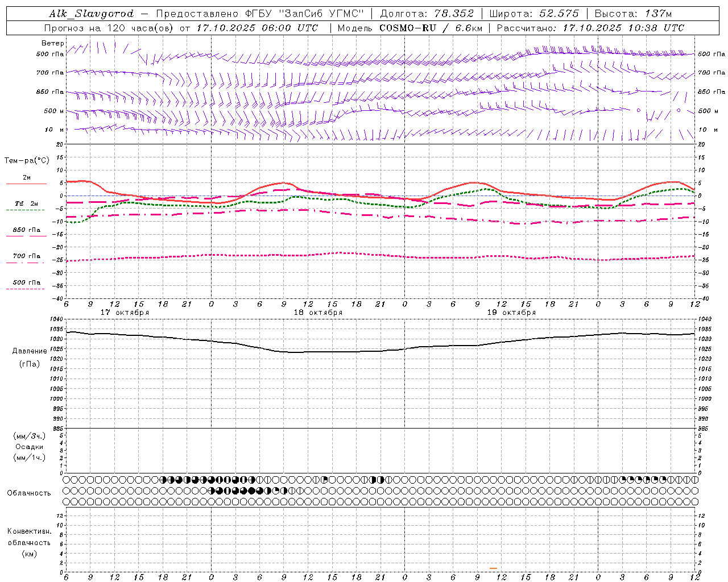Click the 19 октября date label

(x=511, y=312)
